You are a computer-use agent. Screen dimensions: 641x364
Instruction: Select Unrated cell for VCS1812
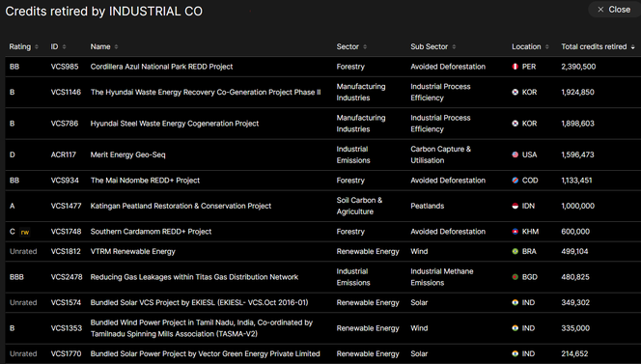(23, 252)
